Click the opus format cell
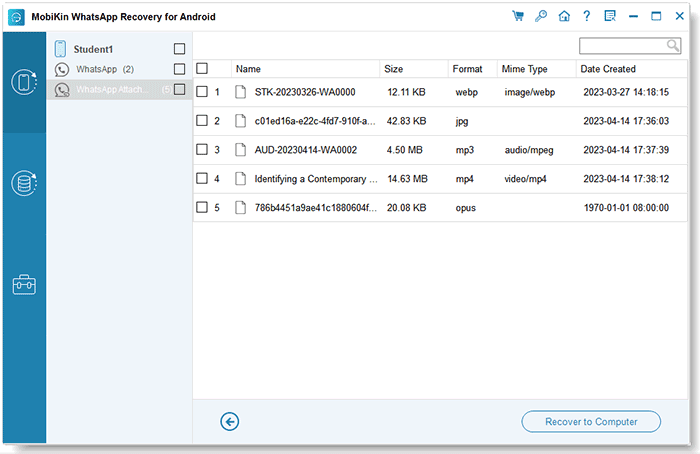Image resolution: width=700 pixels, height=454 pixels. pyautogui.click(x=466, y=208)
